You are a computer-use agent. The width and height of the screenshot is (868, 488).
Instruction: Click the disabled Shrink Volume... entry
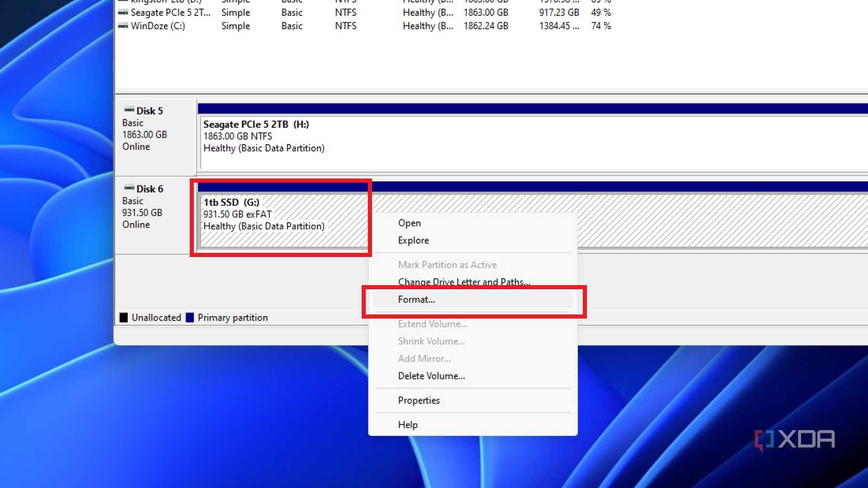click(x=431, y=341)
